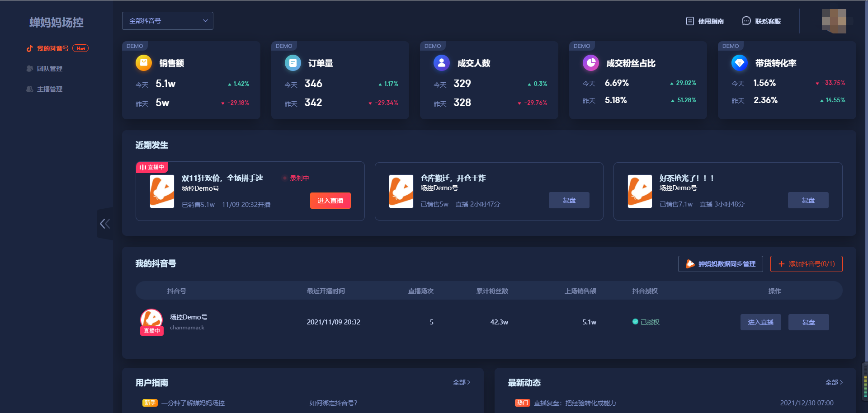Click 进入直播 button in account table row

pyautogui.click(x=761, y=322)
